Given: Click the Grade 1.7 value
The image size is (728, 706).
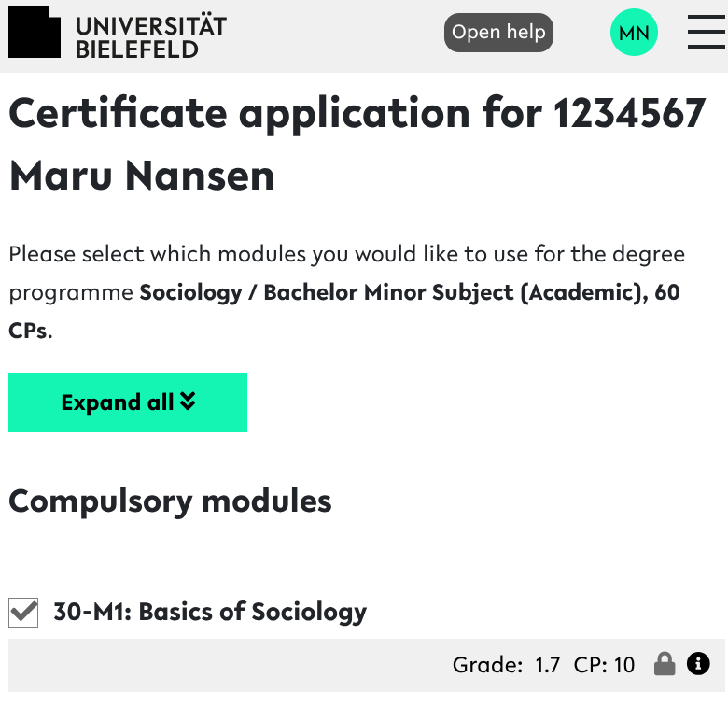Looking at the screenshot, I should pos(548,665).
